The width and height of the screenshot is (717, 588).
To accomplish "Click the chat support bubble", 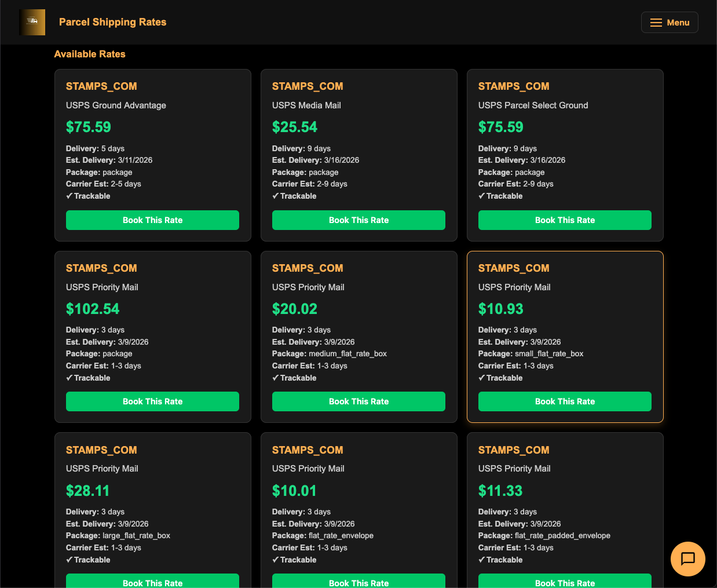I will point(687,558).
